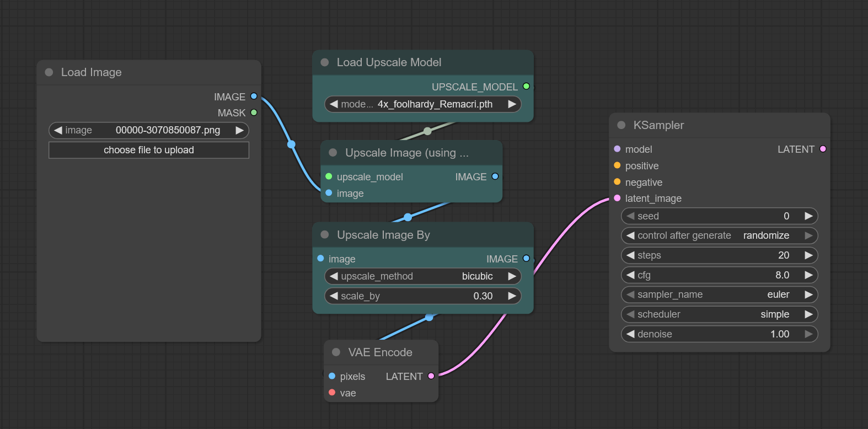The image size is (868, 429).
Task: Click the LATENT output socket of VAE Encode
Action: (x=431, y=376)
